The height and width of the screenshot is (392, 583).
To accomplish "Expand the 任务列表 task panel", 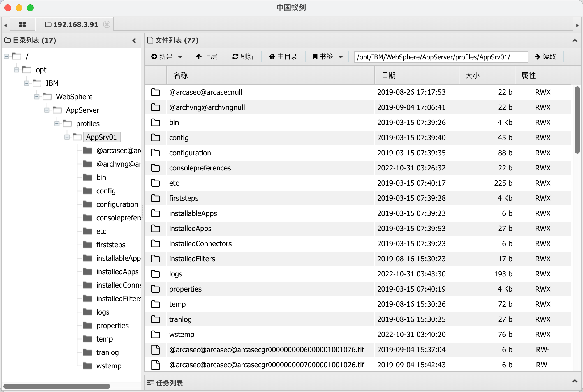I will pos(575,381).
